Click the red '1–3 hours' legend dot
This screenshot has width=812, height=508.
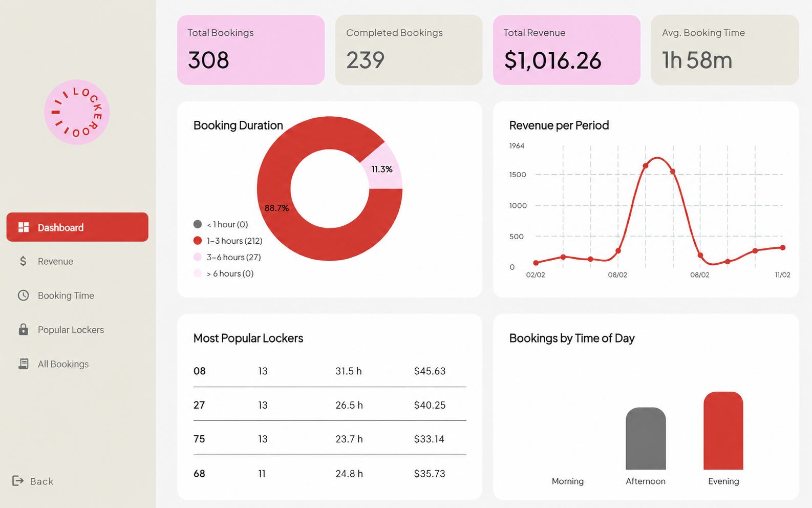click(198, 241)
